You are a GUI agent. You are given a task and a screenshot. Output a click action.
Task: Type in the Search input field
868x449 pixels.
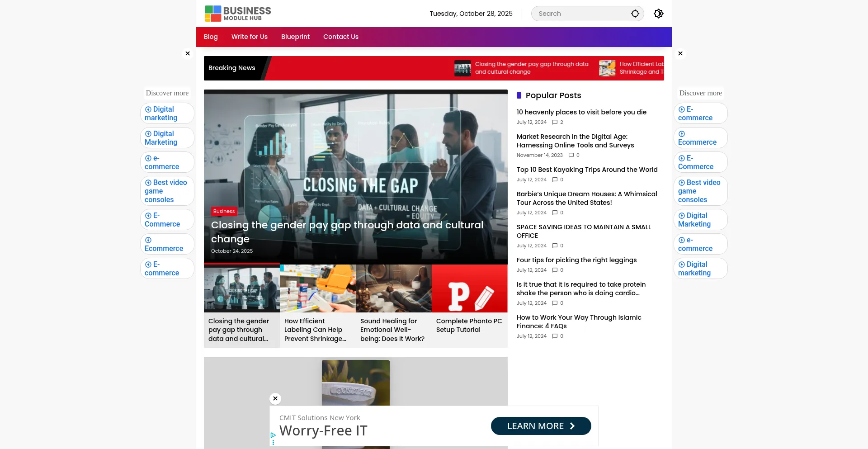coord(581,14)
